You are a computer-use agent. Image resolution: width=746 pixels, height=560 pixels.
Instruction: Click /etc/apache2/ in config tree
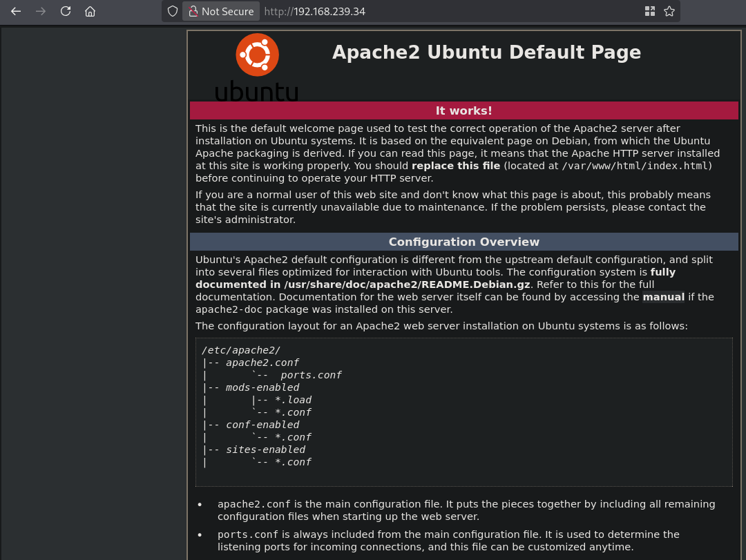click(x=241, y=350)
